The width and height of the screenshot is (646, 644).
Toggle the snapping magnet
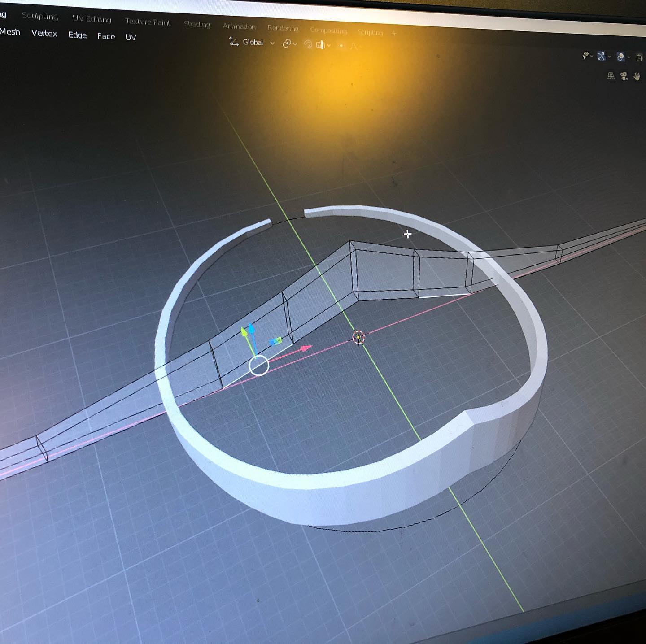click(308, 44)
